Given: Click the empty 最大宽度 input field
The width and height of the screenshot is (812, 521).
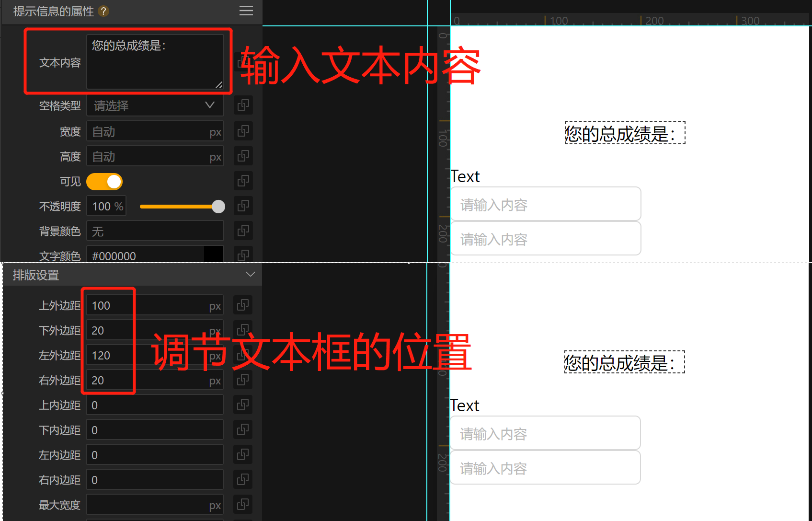Looking at the screenshot, I should tap(155, 505).
